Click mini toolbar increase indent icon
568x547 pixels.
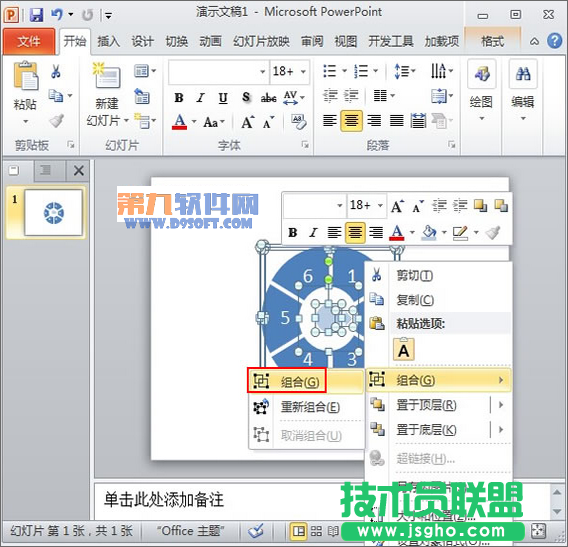click(x=460, y=205)
